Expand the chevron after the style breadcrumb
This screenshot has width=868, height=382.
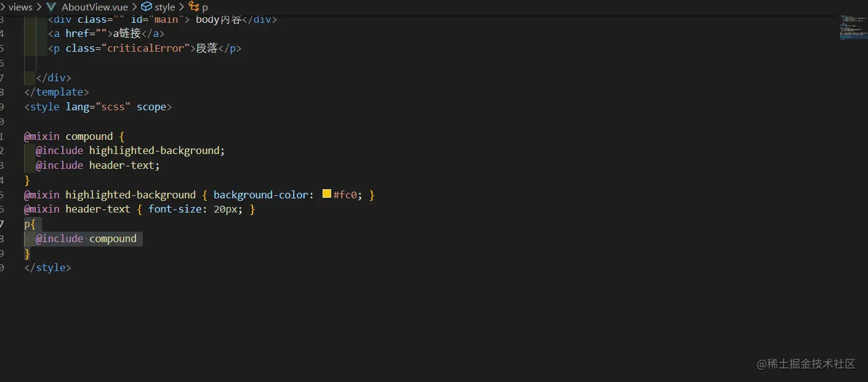(x=181, y=7)
